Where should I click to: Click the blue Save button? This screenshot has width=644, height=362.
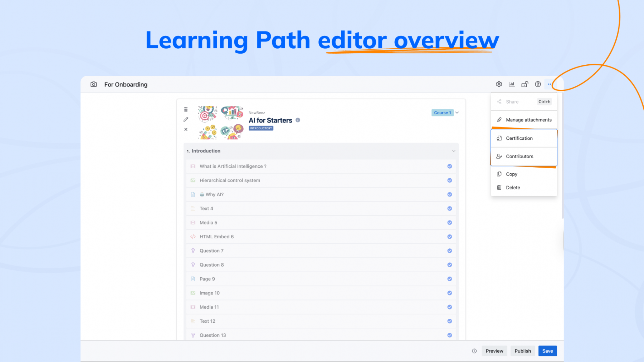[x=547, y=351]
